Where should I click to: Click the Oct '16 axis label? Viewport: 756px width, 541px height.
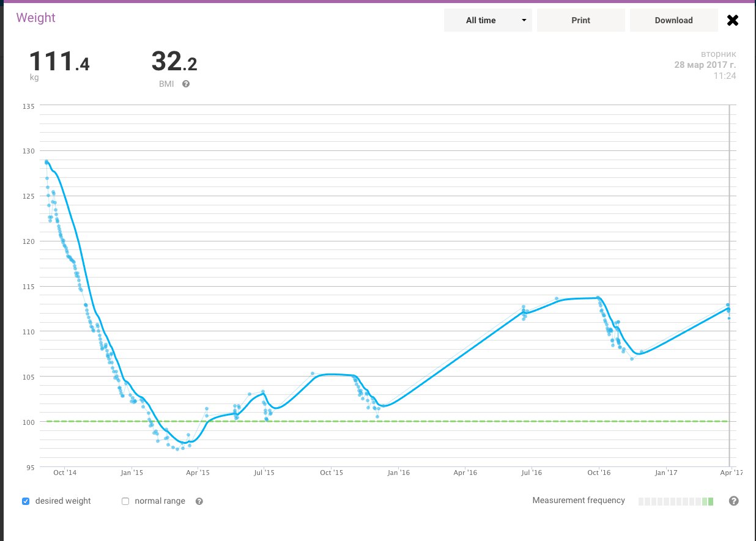coord(599,473)
